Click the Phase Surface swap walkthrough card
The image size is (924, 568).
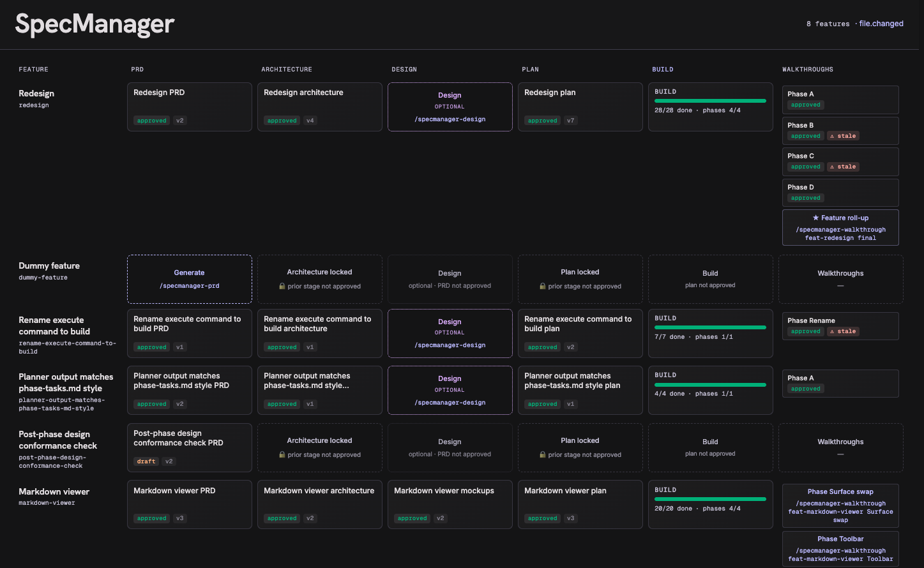[x=840, y=505]
